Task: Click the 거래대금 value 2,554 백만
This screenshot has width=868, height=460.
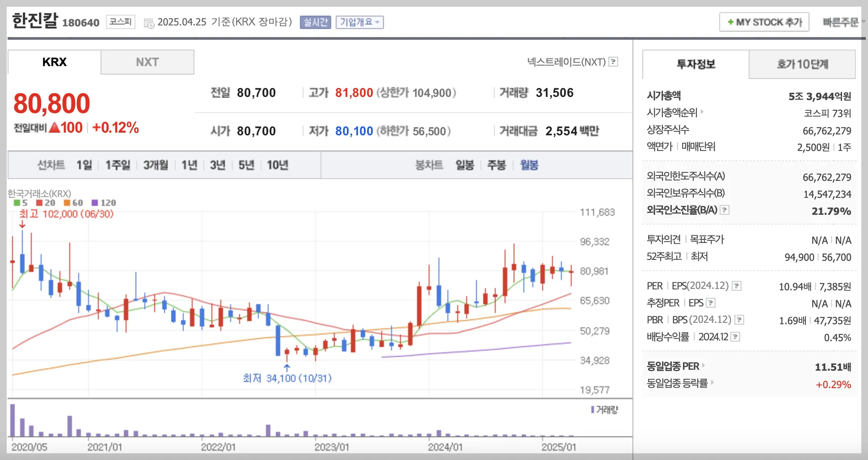Action: pos(572,131)
